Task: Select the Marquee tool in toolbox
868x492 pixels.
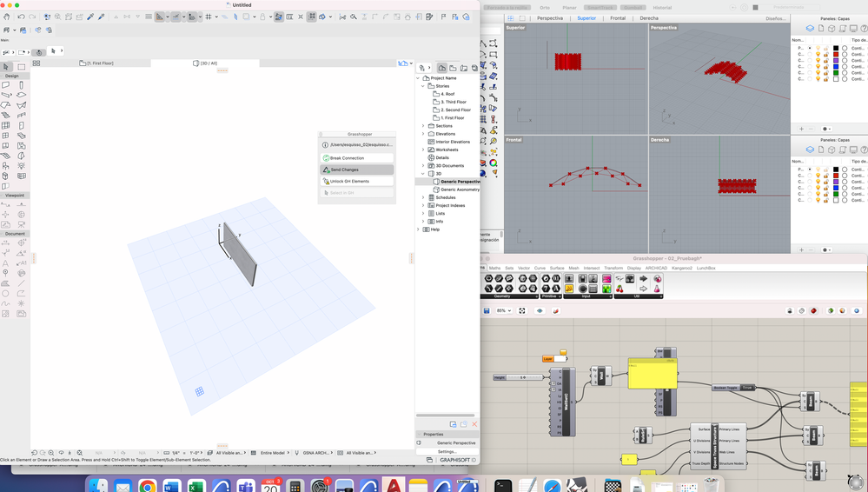Action: (22, 67)
